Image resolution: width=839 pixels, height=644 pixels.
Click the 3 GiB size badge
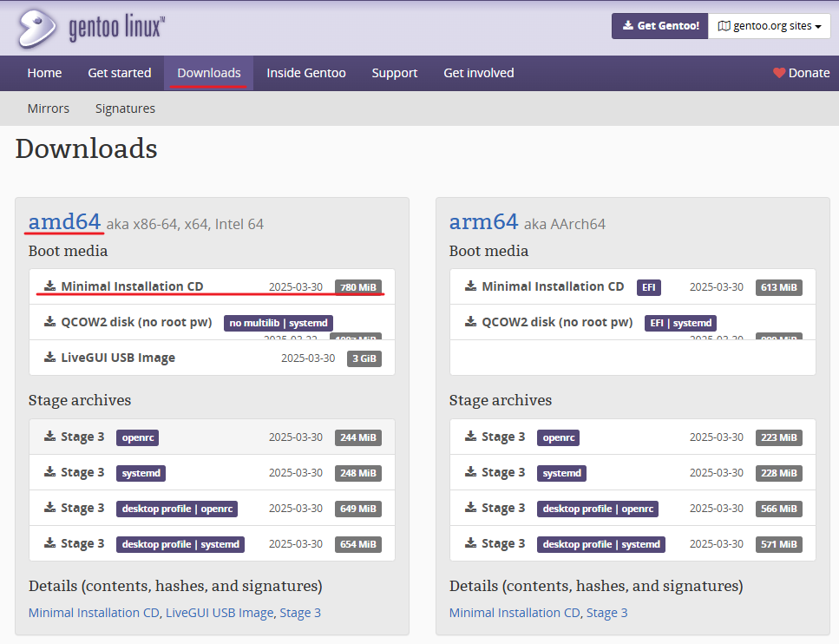pyautogui.click(x=364, y=358)
